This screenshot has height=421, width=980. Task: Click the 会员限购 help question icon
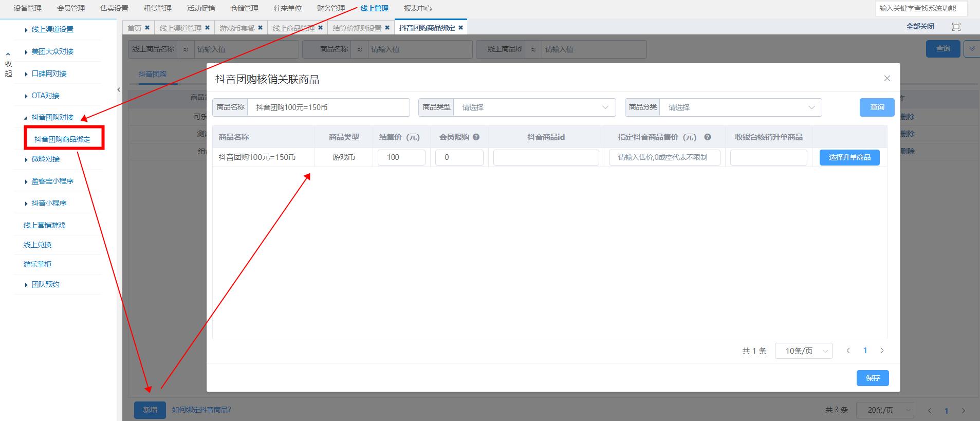[x=476, y=137]
